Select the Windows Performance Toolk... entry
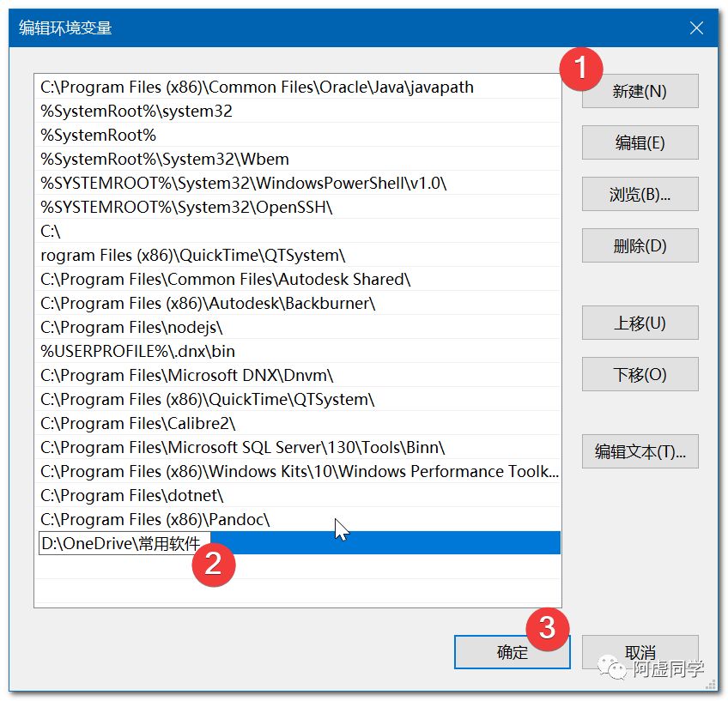 pos(297,471)
